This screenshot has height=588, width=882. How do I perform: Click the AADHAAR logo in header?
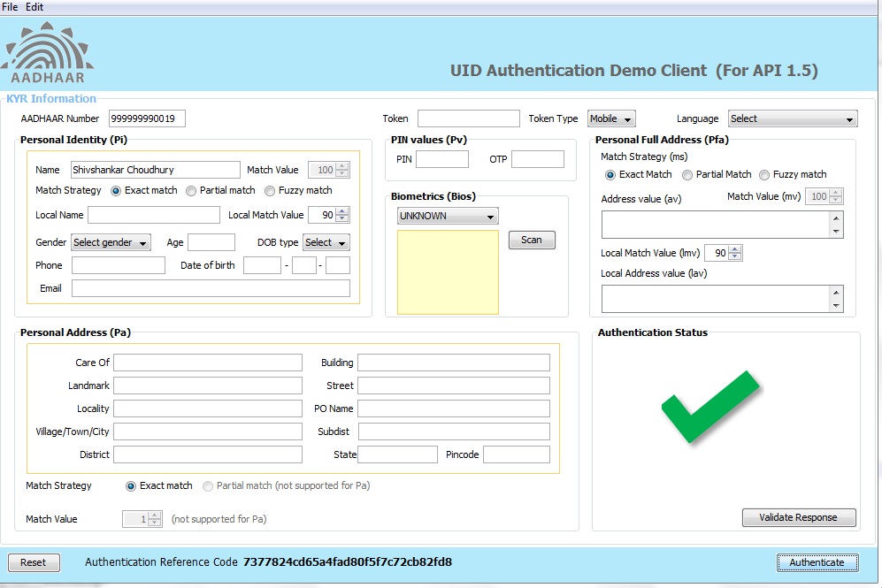click(48, 55)
